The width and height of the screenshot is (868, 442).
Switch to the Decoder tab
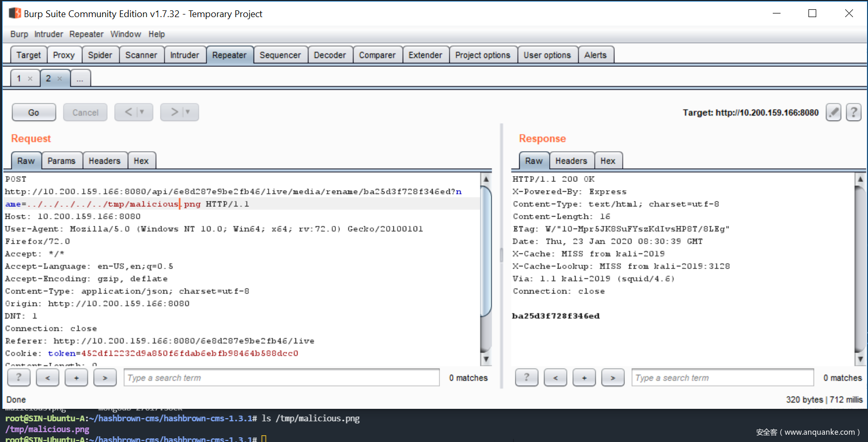(330, 55)
